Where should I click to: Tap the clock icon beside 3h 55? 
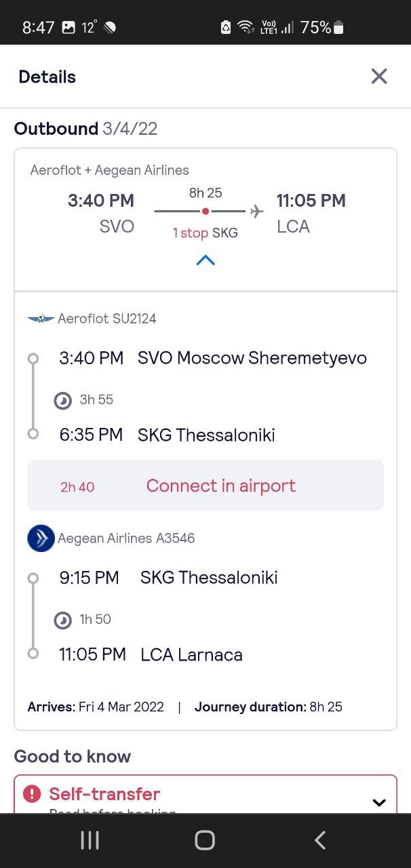(x=62, y=401)
